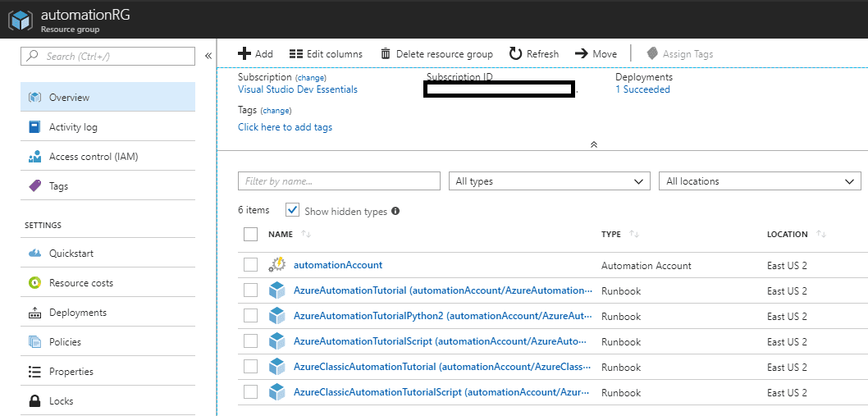
Task: Click the Assign Tags tag icon
Action: [x=652, y=53]
